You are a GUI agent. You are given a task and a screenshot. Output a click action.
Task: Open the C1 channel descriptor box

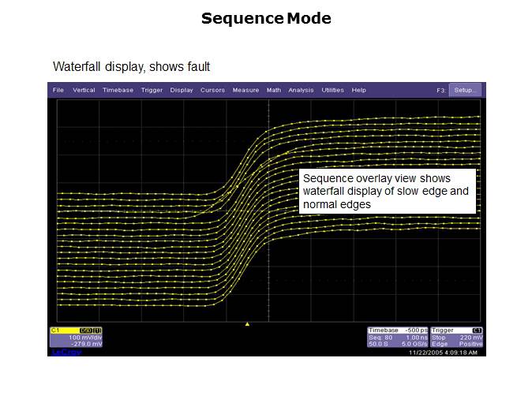(76, 337)
